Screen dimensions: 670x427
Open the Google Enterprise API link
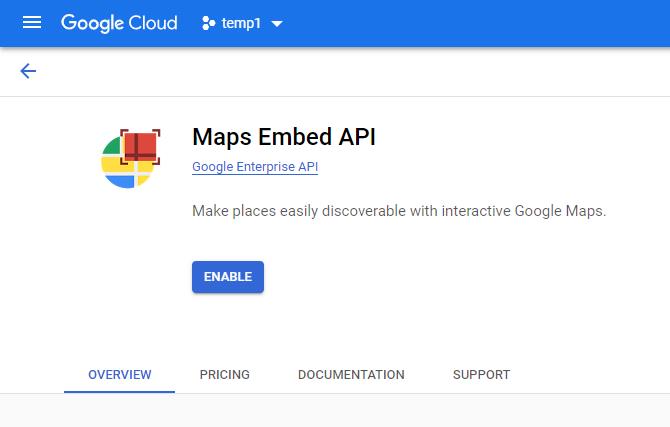coord(255,167)
